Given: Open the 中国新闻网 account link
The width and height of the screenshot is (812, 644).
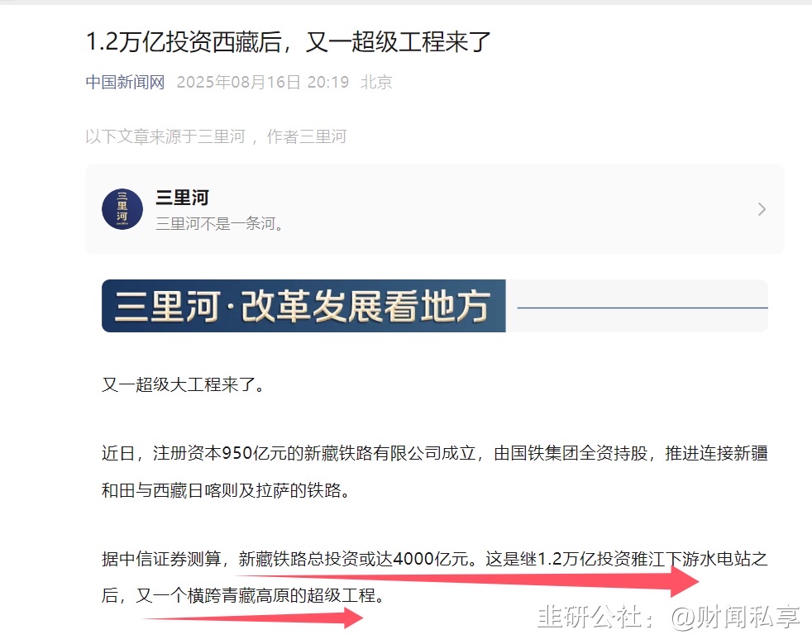Looking at the screenshot, I should pos(125,82).
